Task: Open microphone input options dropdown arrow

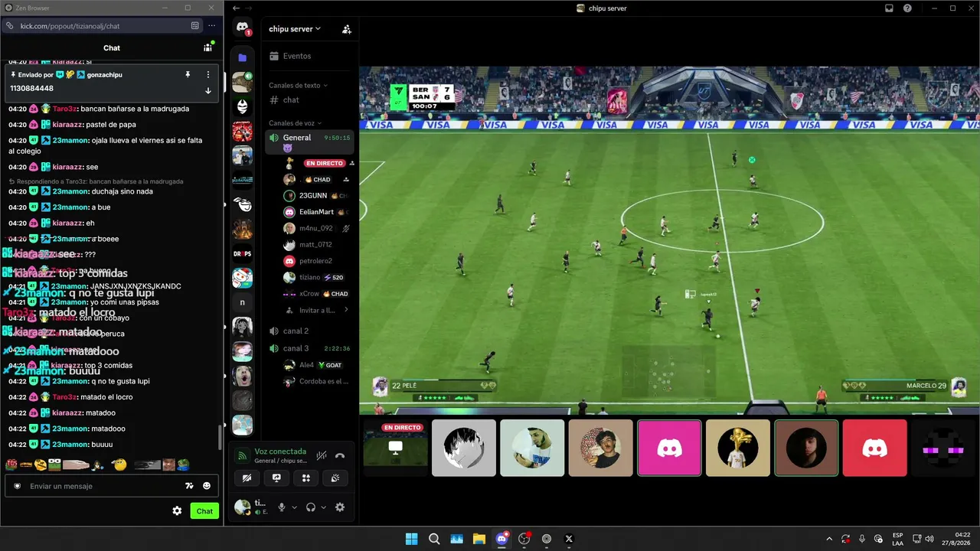Action: pyautogui.click(x=295, y=507)
